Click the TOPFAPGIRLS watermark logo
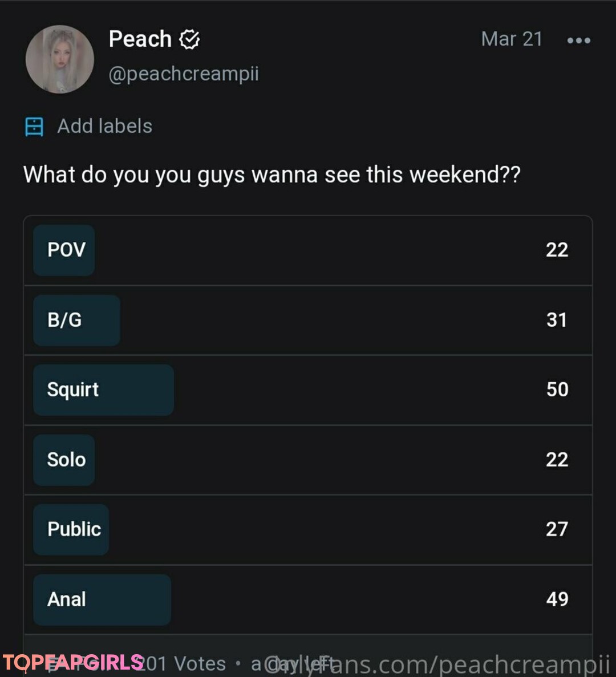This screenshot has width=616, height=677. click(73, 663)
